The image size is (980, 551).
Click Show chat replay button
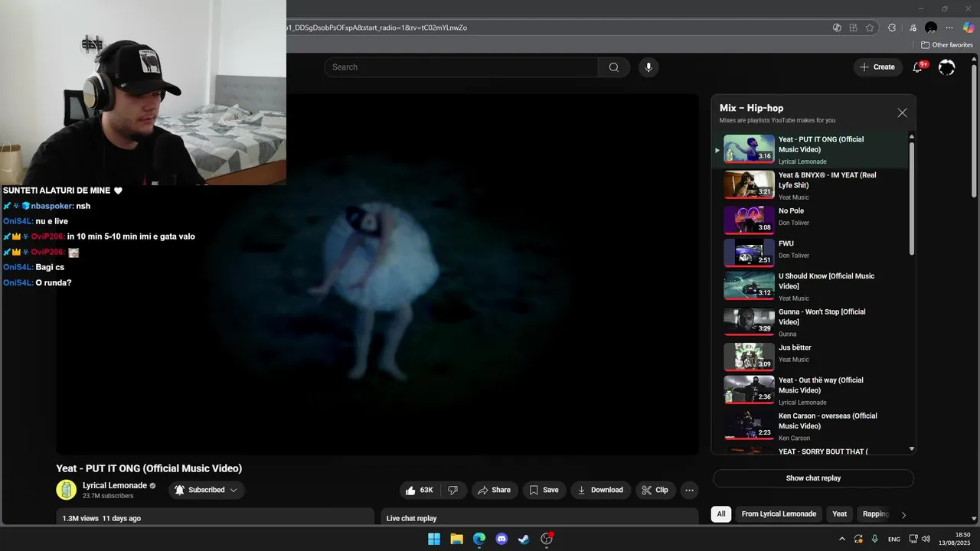click(x=813, y=478)
